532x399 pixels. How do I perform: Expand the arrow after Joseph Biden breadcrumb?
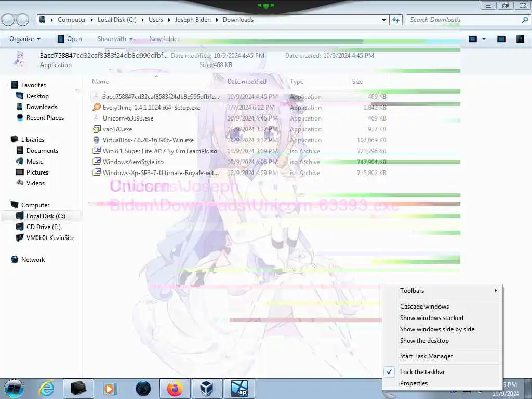217,20
